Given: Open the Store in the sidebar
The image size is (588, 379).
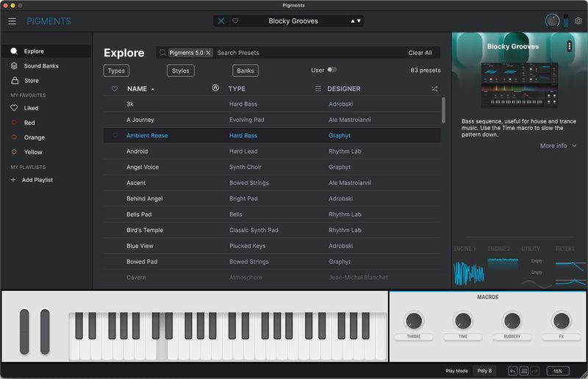Looking at the screenshot, I should pyautogui.click(x=25, y=81).
